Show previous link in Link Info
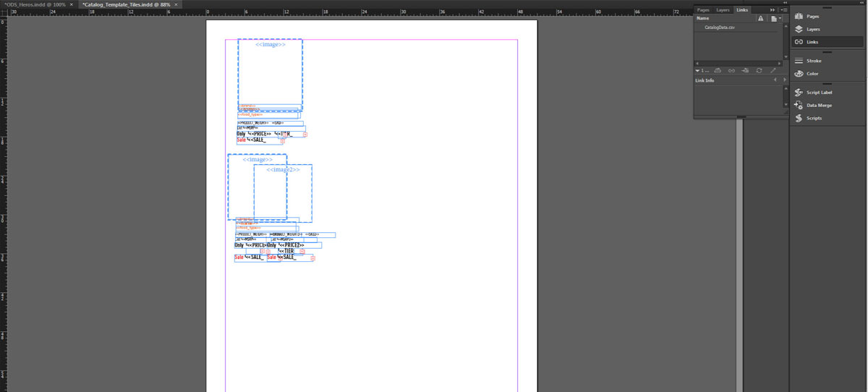 click(775, 80)
